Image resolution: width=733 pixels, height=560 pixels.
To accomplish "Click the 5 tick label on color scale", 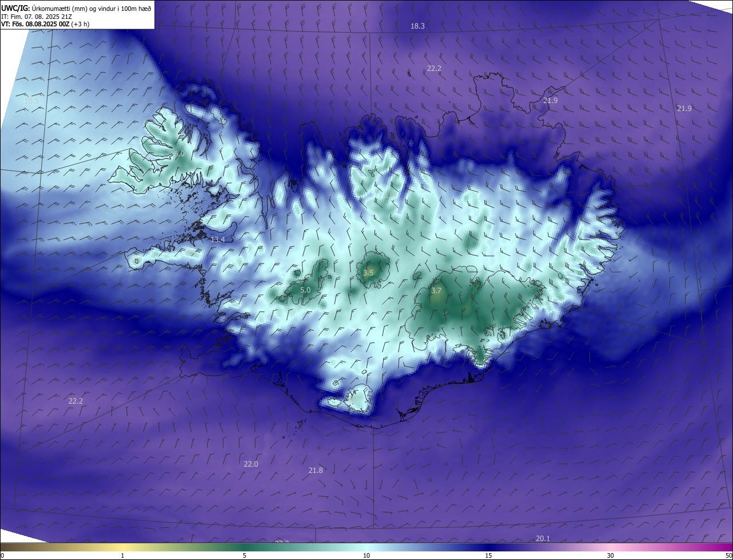I will 245,555.
